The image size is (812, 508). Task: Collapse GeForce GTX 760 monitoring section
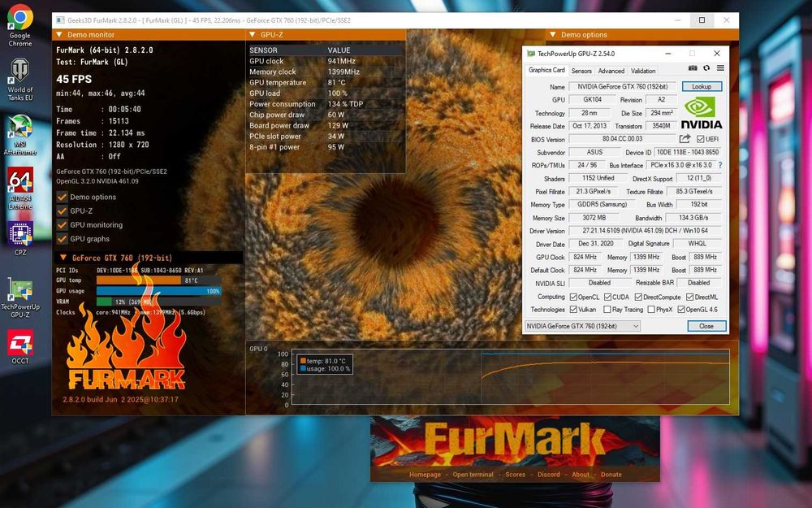63,258
